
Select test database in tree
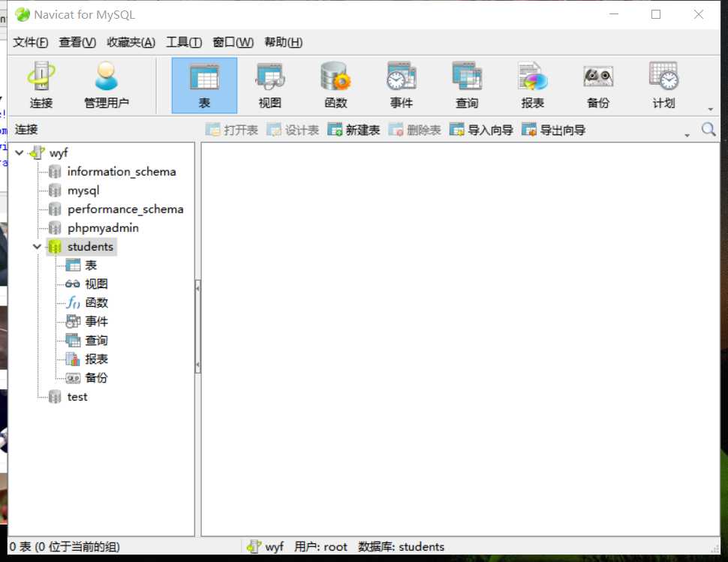point(77,397)
